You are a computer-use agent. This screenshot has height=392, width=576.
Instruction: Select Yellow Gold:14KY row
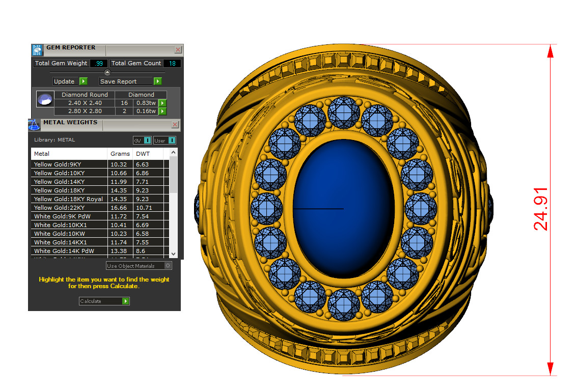pyautogui.click(x=69, y=182)
